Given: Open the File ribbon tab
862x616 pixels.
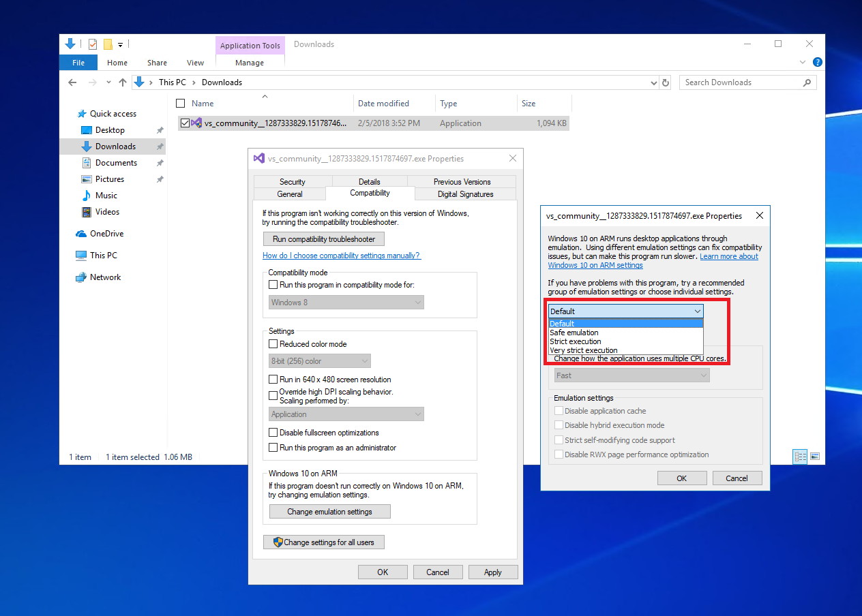Looking at the screenshot, I should point(78,63).
